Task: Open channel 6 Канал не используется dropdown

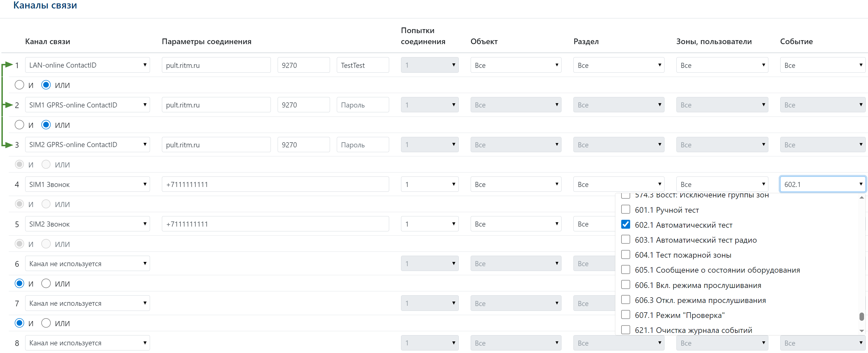Action: pos(87,263)
